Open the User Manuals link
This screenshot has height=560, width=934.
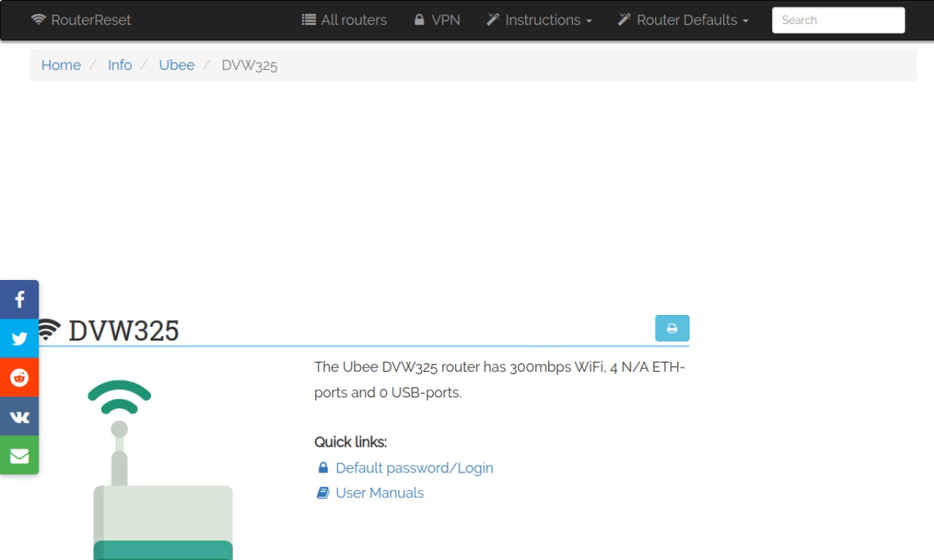coord(379,493)
